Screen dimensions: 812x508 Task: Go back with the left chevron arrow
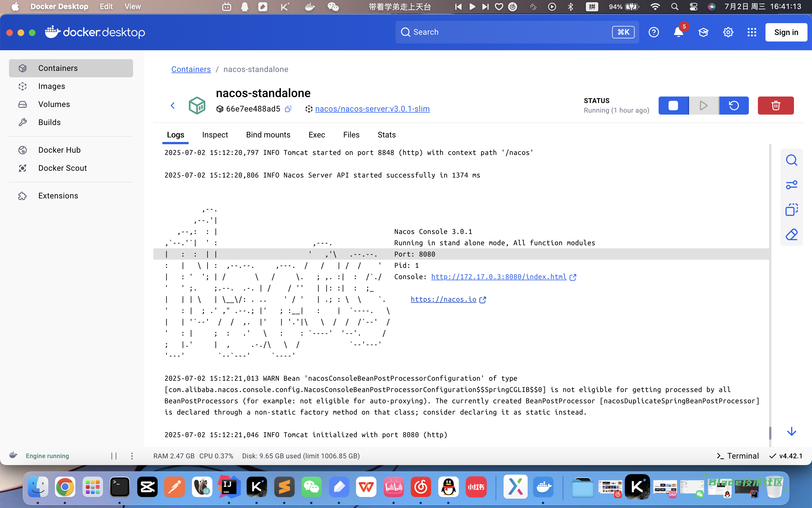(x=173, y=106)
